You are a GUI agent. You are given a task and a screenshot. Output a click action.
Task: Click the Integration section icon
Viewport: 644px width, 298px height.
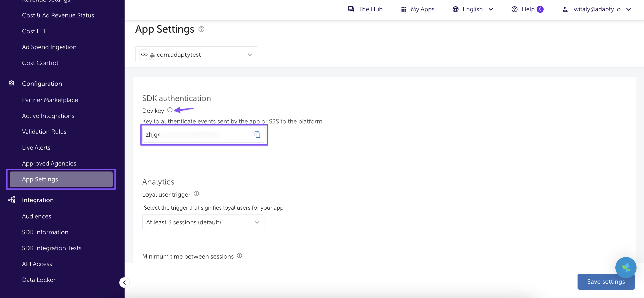11,199
